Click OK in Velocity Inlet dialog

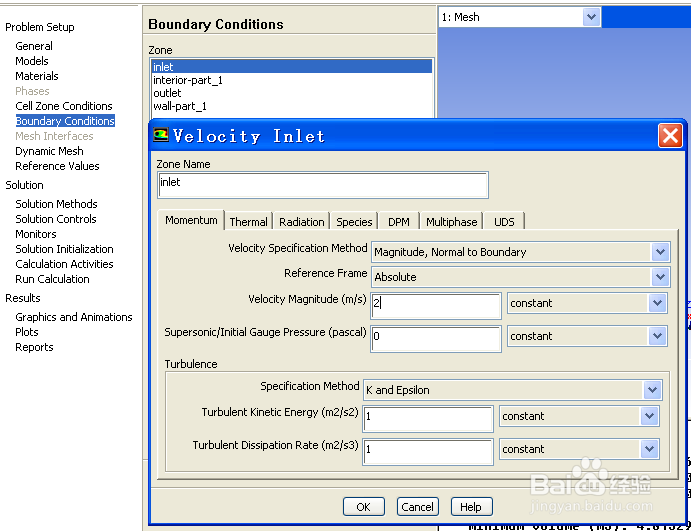pyautogui.click(x=364, y=507)
